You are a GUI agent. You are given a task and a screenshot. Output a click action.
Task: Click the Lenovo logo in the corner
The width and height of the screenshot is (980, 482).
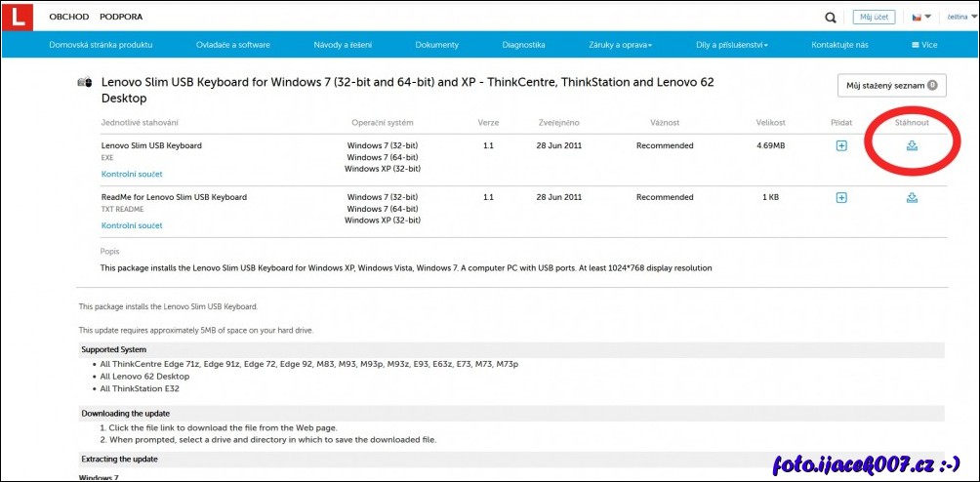click(x=18, y=17)
